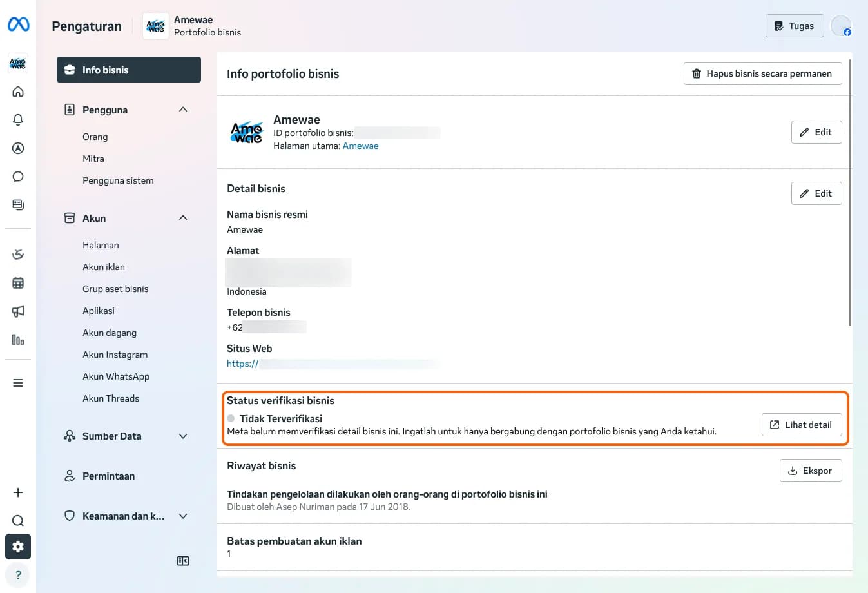Edit the Detail bisnis section
Image resolution: width=868 pixels, height=593 pixels.
click(x=816, y=193)
